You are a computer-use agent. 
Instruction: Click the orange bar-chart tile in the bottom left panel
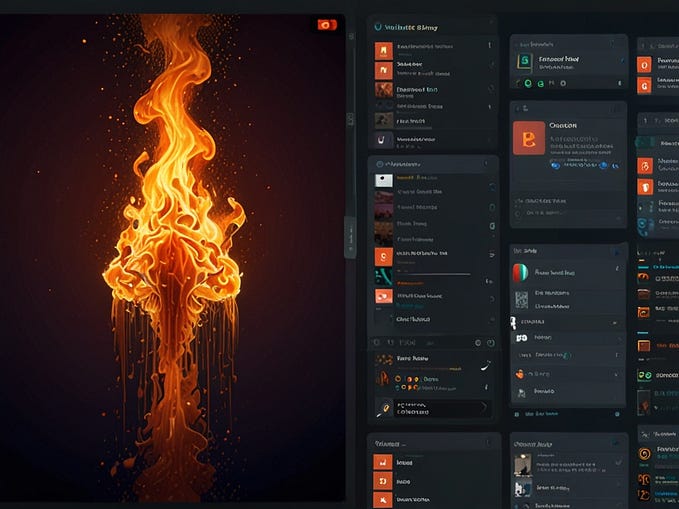coord(383,463)
